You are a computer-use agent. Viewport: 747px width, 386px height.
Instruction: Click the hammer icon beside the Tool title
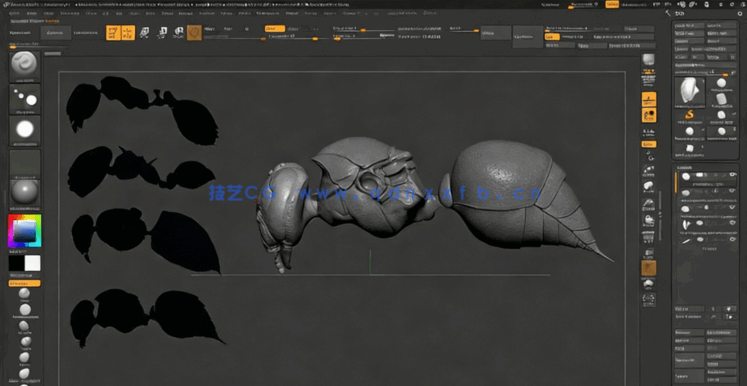[668, 13]
